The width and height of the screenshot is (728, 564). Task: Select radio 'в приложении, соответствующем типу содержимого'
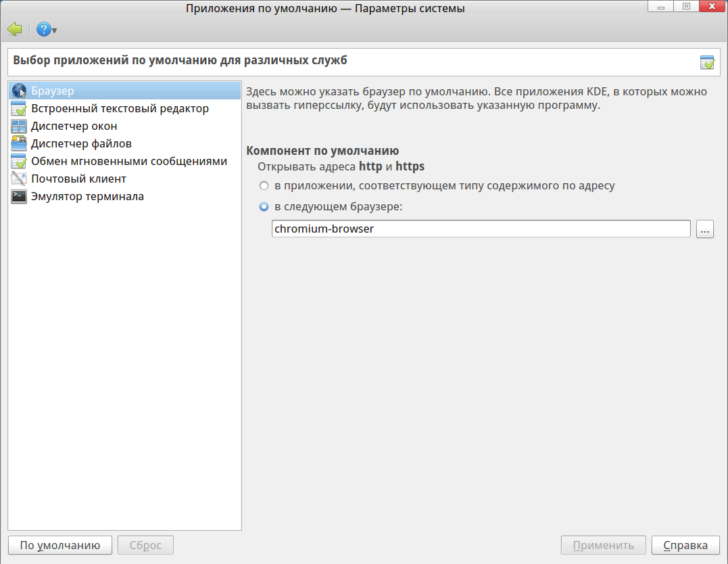coord(264,185)
